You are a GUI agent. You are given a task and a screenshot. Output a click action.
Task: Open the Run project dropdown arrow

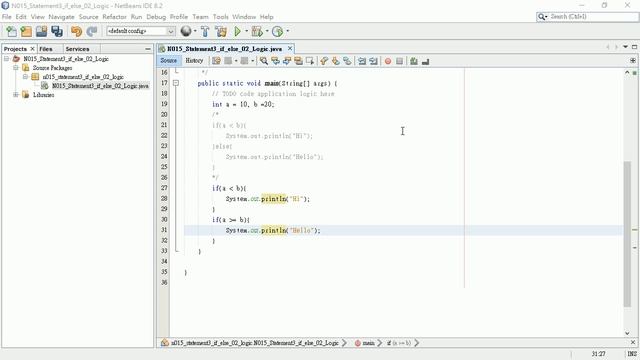click(x=246, y=31)
